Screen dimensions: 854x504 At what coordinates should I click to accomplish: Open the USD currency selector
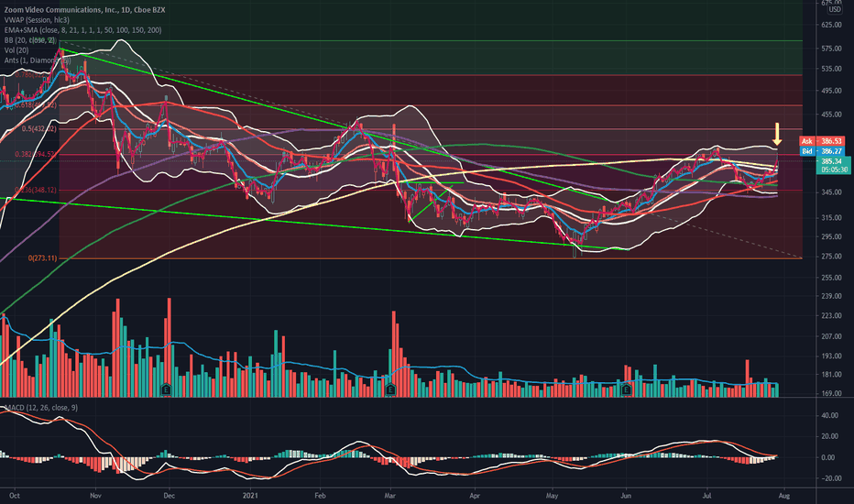point(835,10)
